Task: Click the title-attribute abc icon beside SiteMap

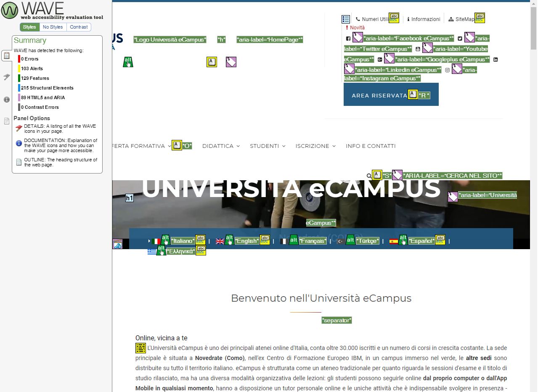Action: point(480,18)
